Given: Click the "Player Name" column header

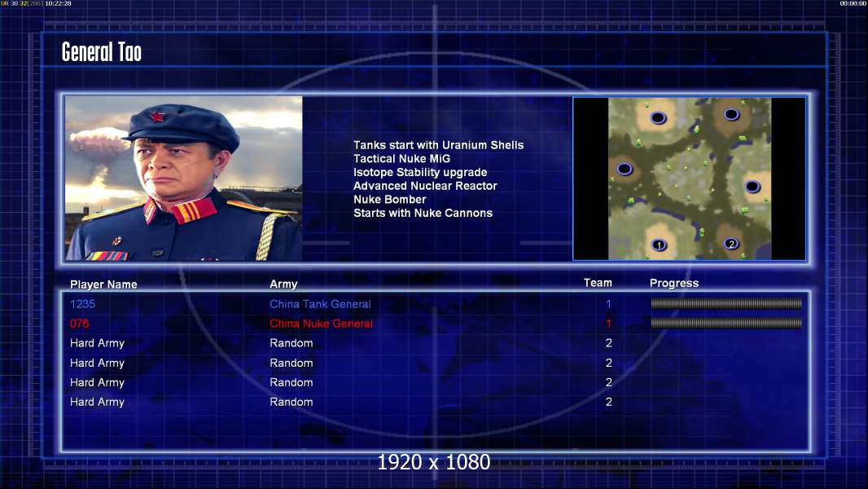Looking at the screenshot, I should pos(103,284).
